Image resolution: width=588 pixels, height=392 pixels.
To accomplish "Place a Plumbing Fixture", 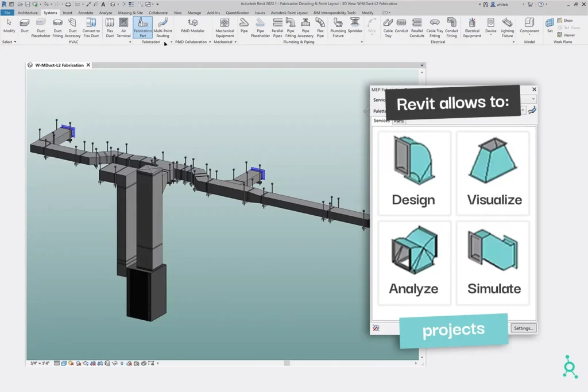I will (x=338, y=28).
